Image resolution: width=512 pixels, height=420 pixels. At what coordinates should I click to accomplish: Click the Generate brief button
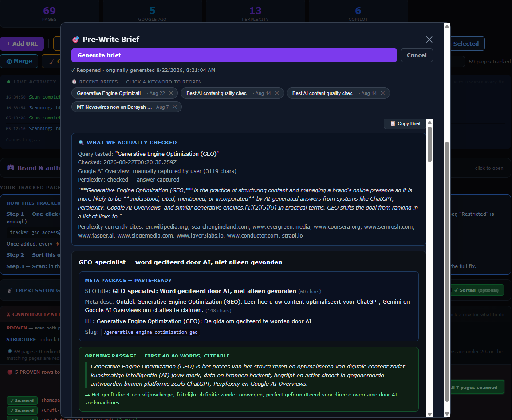(x=234, y=55)
